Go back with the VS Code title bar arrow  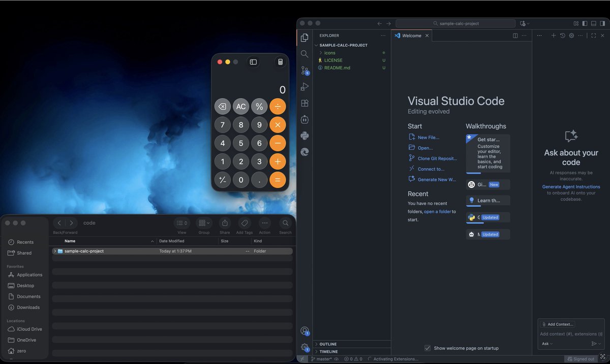click(379, 23)
